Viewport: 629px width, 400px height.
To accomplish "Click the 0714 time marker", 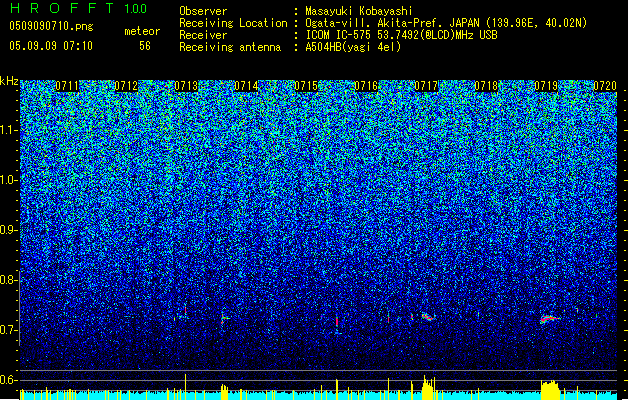I will click(x=246, y=86).
